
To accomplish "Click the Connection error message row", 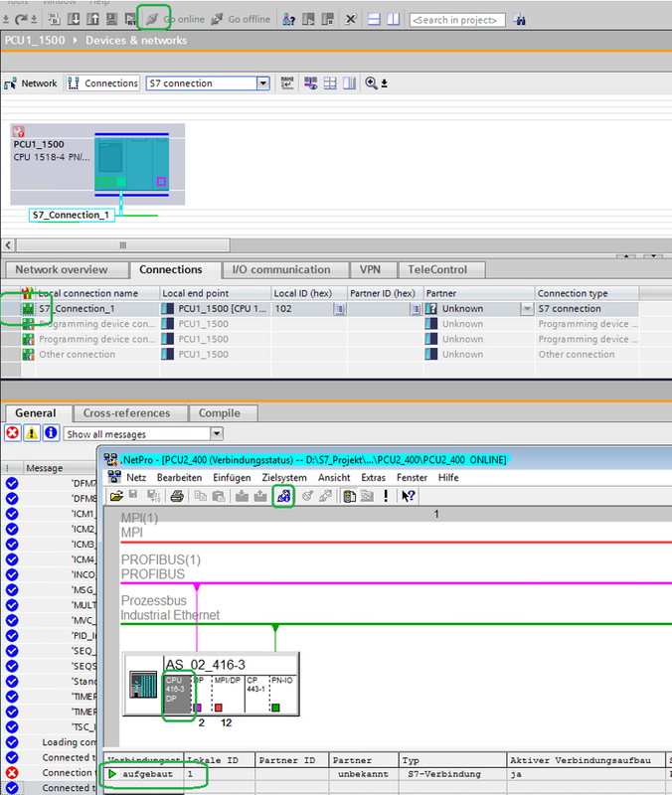I will pos(49,773).
